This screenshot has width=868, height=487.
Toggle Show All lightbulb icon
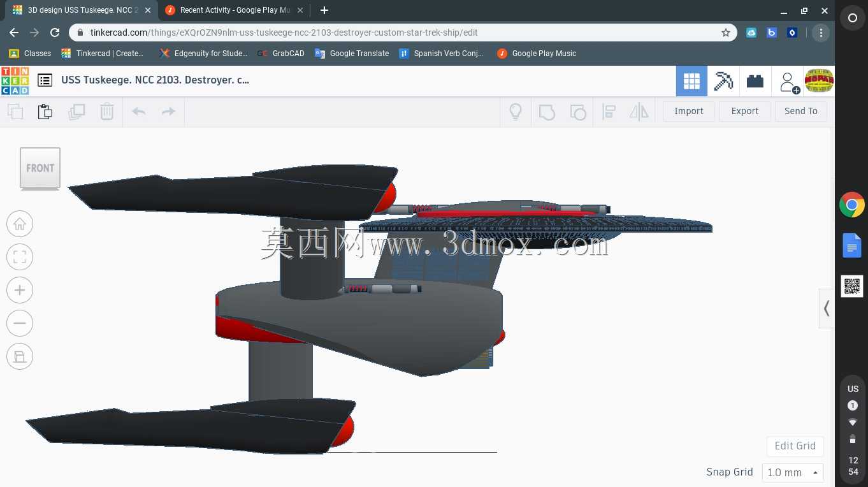(x=516, y=112)
